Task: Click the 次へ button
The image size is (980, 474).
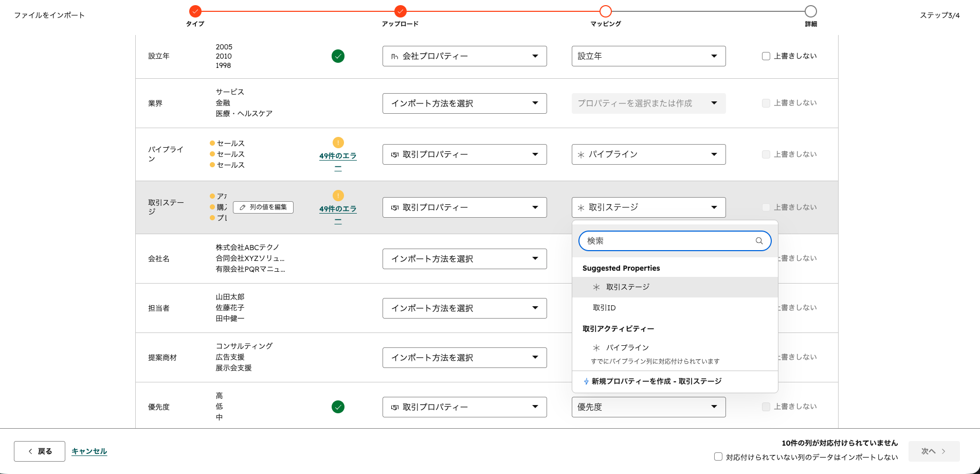Action: pyautogui.click(x=934, y=451)
